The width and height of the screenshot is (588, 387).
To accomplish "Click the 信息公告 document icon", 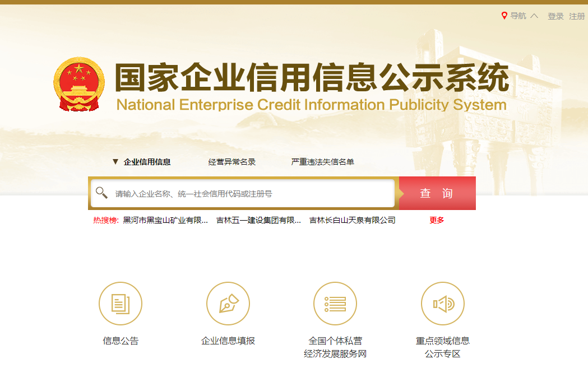I will [x=121, y=304].
